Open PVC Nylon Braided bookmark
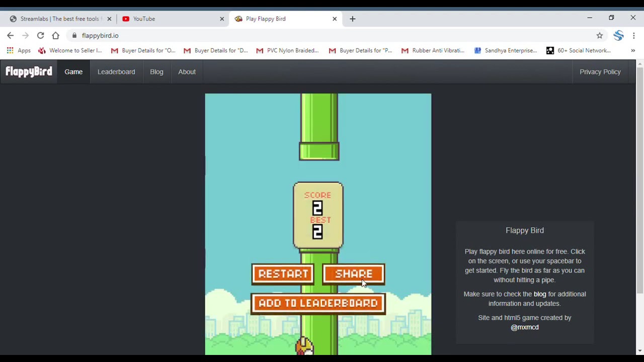This screenshot has height=362, width=644. pos(288,50)
